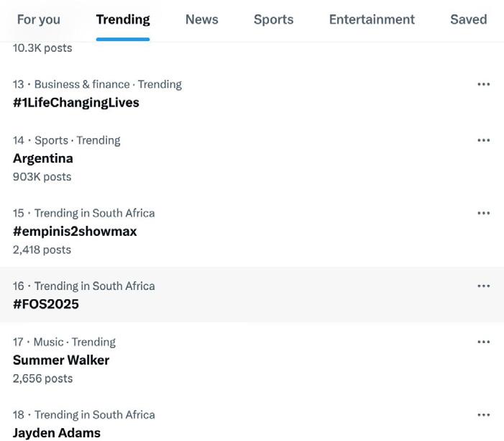Open the Sports tab
The image size is (504, 441).
[273, 19]
